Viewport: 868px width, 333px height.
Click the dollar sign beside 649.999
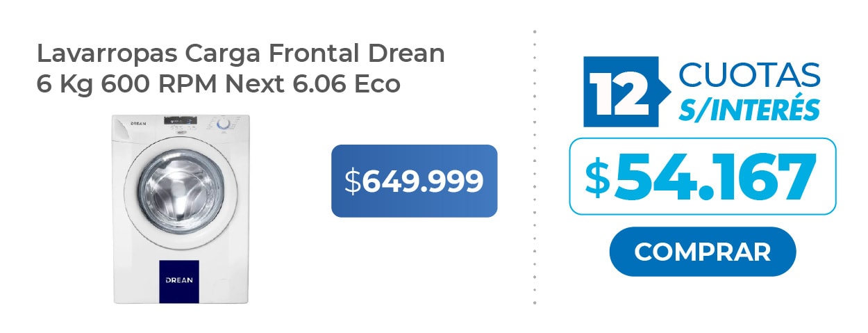353,181
